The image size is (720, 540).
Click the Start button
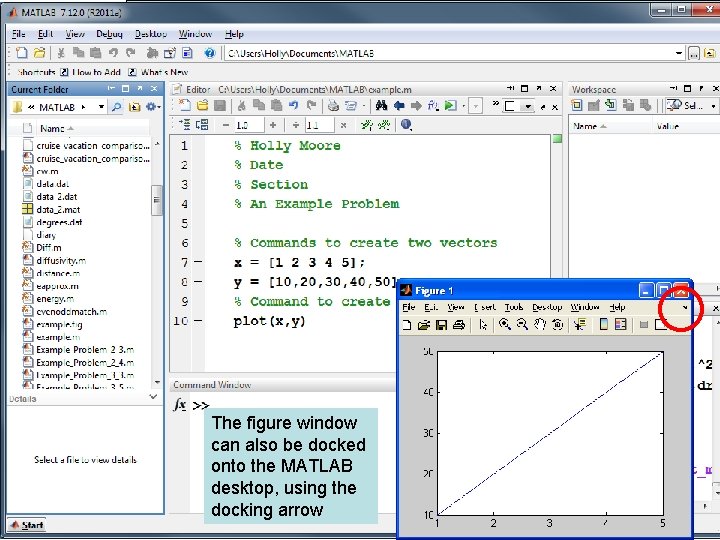tap(27, 525)
